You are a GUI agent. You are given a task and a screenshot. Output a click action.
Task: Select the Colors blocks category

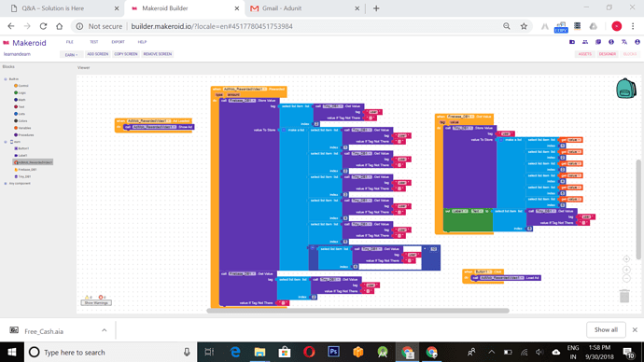click(x=21, y=120)
